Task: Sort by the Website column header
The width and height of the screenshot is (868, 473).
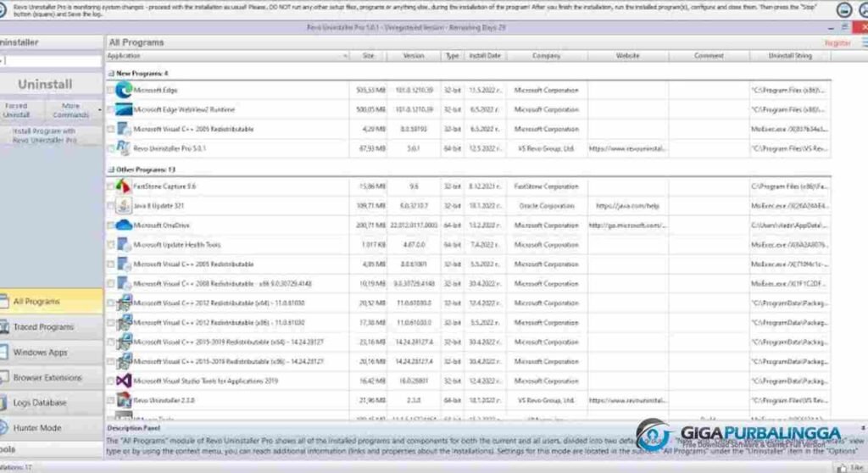Action: pyautogui.click(x=628, y=56)
